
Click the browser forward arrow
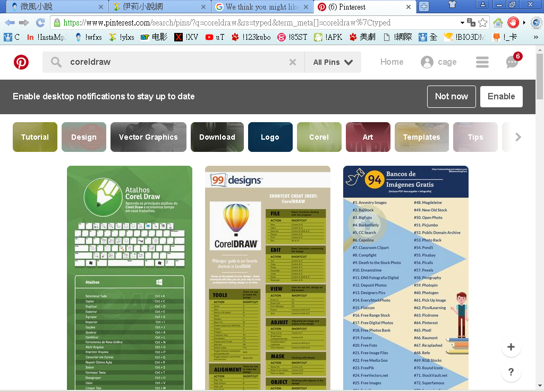click(24, 23)
